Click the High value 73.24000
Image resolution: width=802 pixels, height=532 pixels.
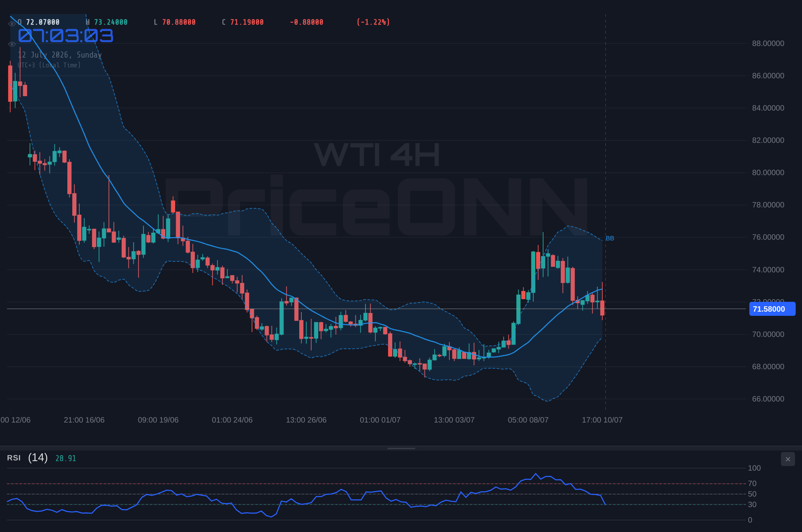pyautogui.click(x=111, y=22)
